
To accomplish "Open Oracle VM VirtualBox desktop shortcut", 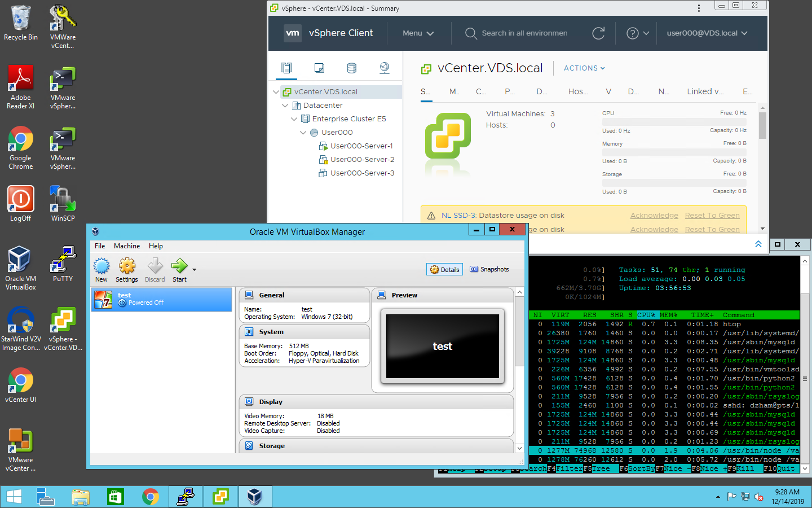I will coord(20,268).
